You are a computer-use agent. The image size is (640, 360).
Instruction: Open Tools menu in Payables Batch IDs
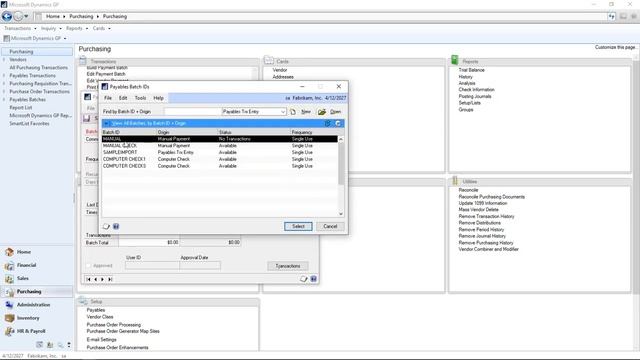point(140,98)
